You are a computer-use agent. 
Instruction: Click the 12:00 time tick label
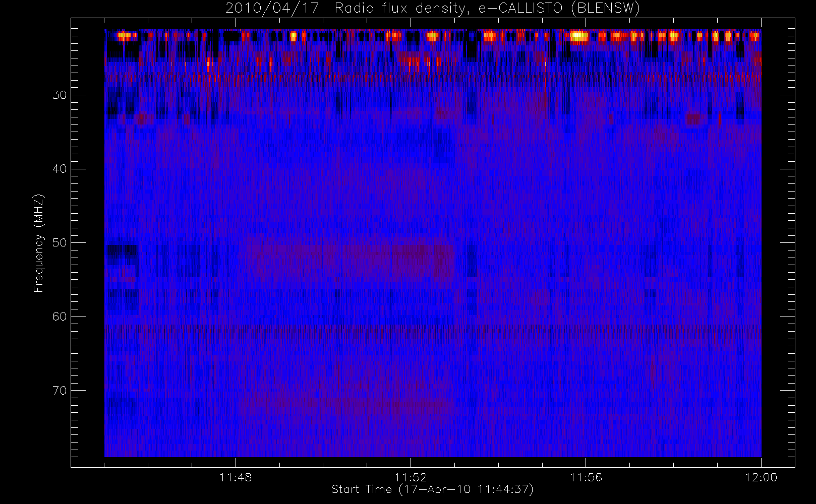[761, 477]
